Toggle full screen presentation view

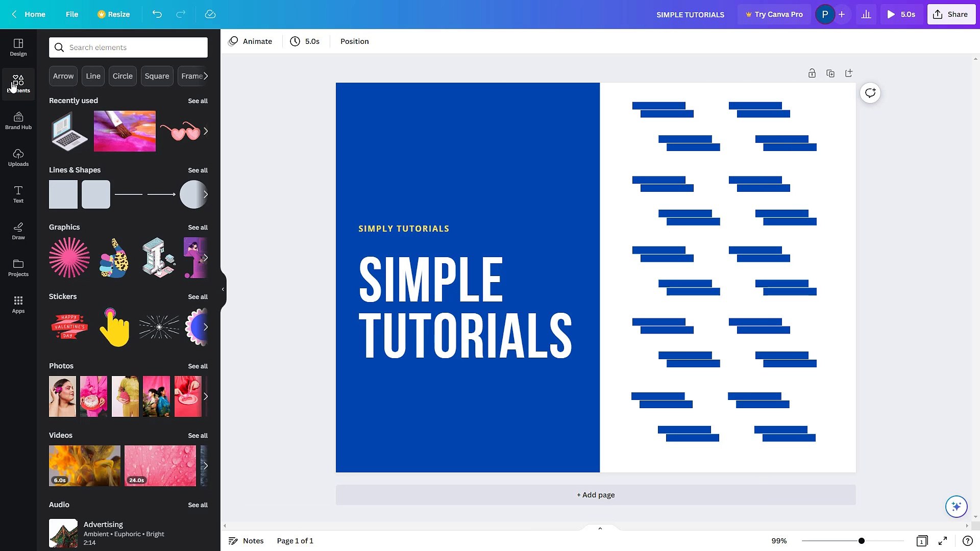(942, 540)
